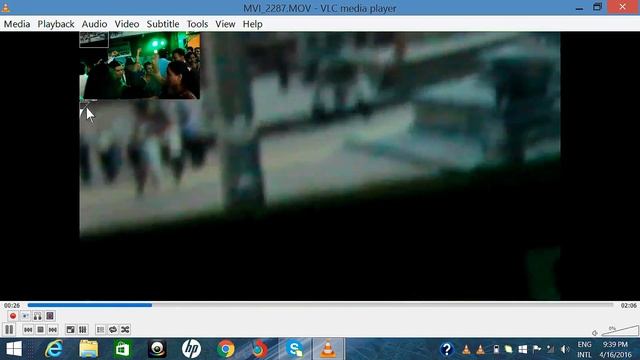Click the red Record button
This screenshot has height=360, width=640.
[x=13, y=316]
